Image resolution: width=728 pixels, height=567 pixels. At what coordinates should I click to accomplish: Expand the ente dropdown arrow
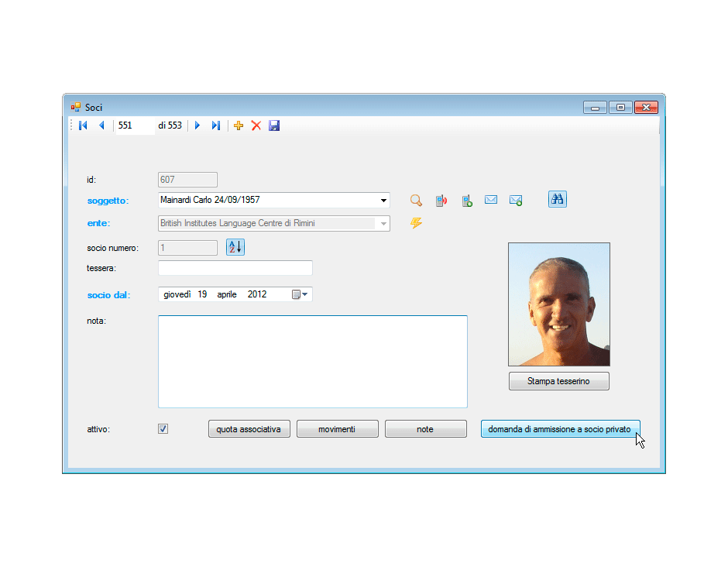coord(383,223)
